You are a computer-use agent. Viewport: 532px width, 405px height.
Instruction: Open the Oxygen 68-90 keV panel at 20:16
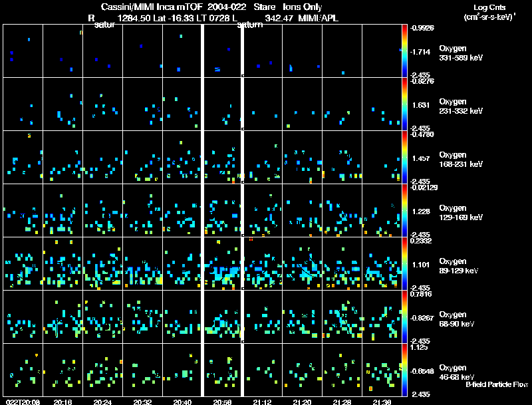(x=63, y=317)
